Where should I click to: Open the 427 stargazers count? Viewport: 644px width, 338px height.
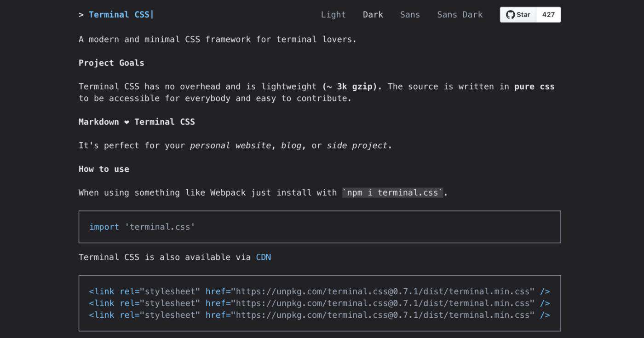point(548,15)
